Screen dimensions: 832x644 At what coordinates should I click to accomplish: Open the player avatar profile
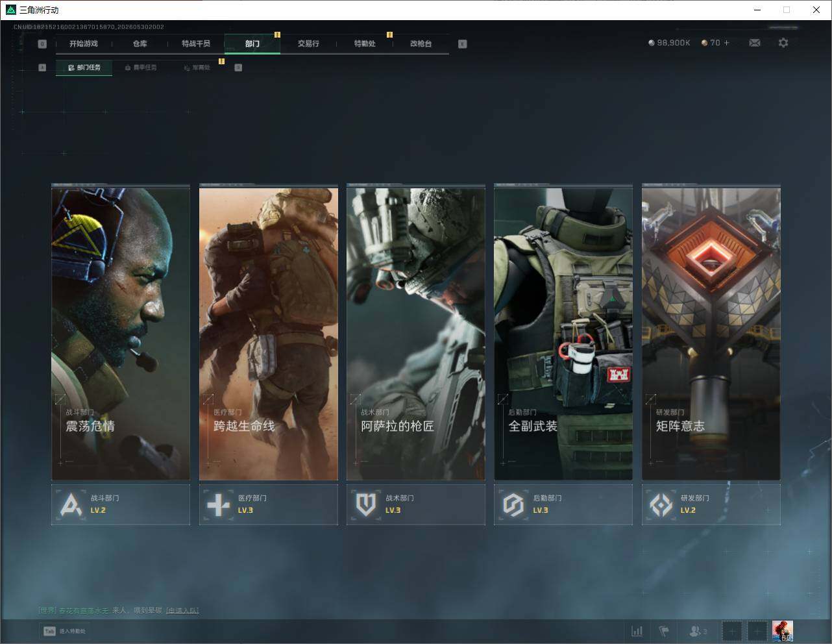coord(783,631)
